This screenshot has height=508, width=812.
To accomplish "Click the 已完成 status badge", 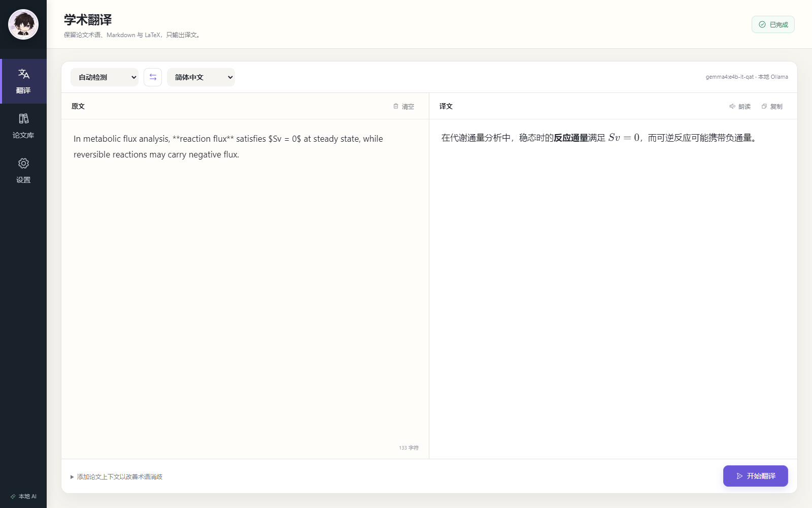I will (x=773, y=24).
